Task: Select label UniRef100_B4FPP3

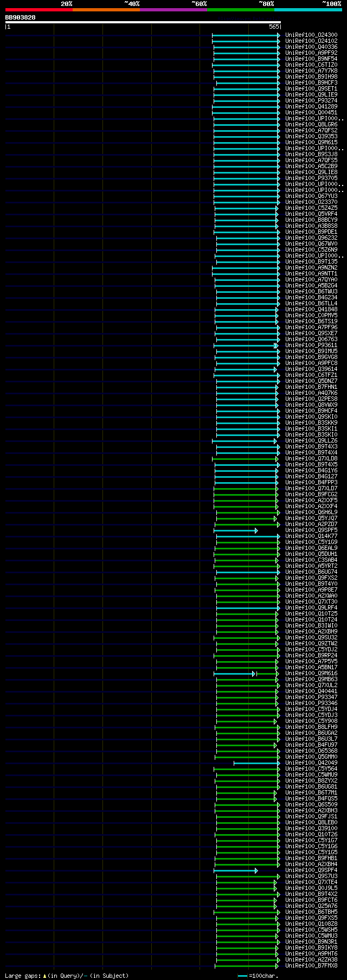Action: tap(311, 483)
